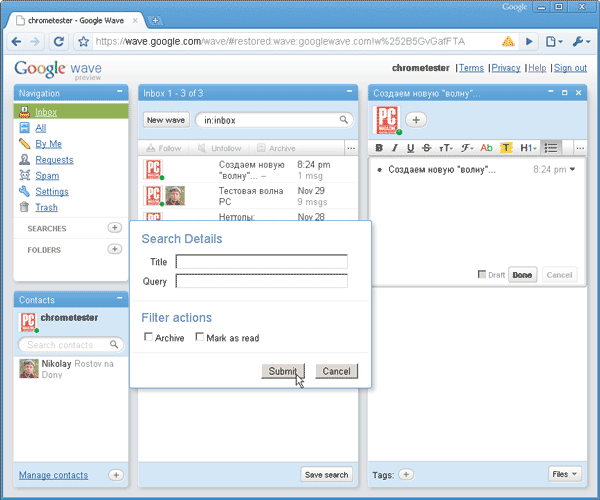The image size is (600, 500).
Task: Tick the Mark as read checkbox
Action: pyautogui.click(x=199, y=337)
